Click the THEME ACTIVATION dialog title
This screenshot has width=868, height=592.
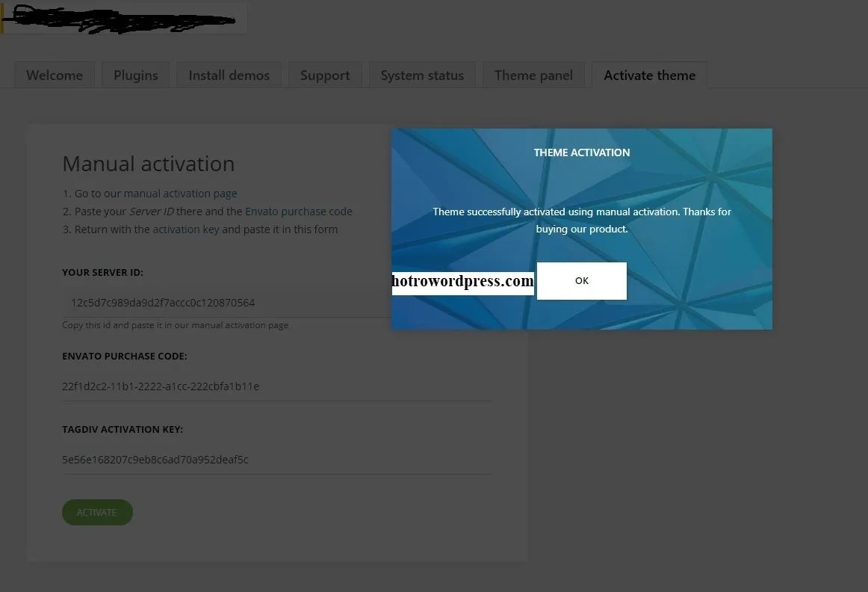pos(581,152)
